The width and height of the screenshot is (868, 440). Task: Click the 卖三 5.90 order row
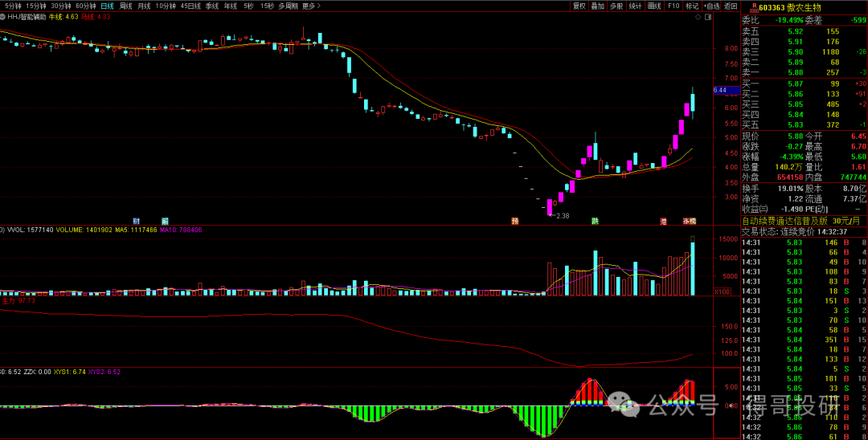click(805, 52)
